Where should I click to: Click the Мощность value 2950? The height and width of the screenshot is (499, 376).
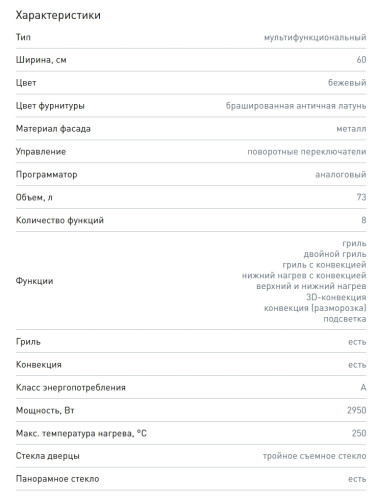[356, 410]
